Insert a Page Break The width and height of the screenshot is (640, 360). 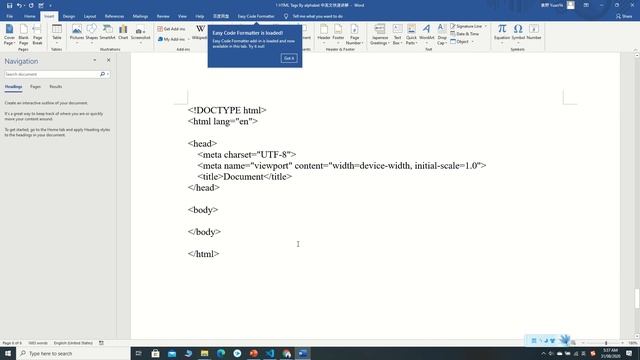37,34
